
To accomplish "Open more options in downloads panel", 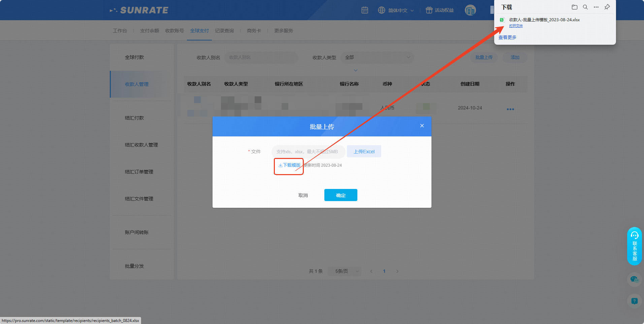I will [596, 7].
